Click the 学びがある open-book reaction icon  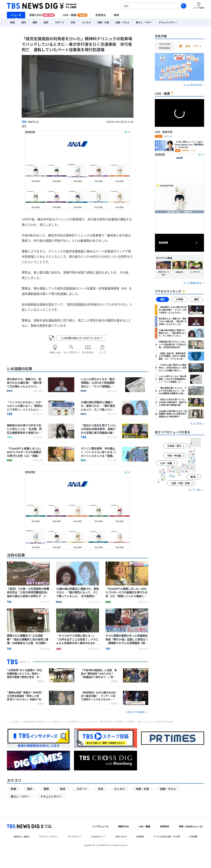coord(88,347)
